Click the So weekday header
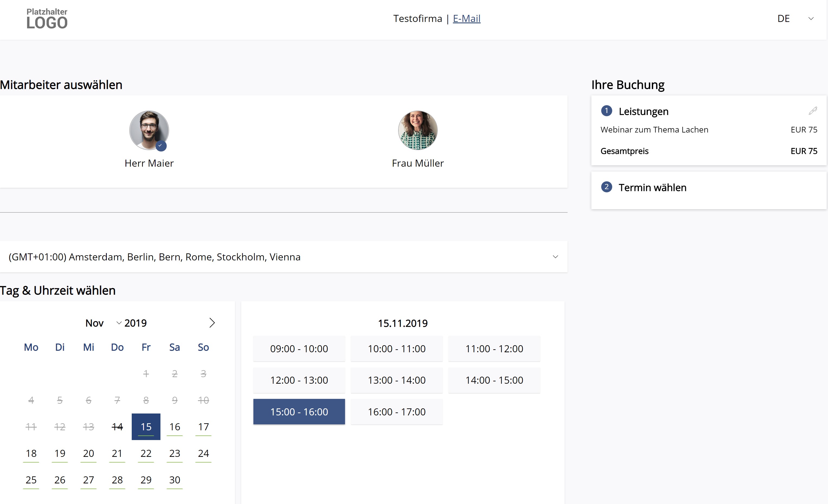Image resolution: width=828 pixels, height=504 pixels. click(203, 347)
